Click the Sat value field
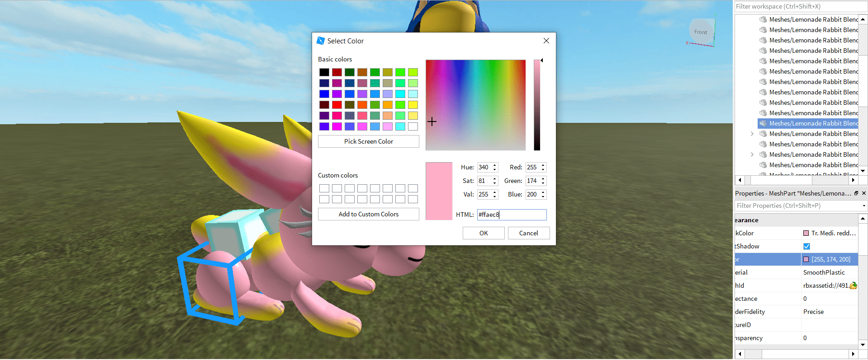The image size is (868, 360). click(x=484, y=181)
